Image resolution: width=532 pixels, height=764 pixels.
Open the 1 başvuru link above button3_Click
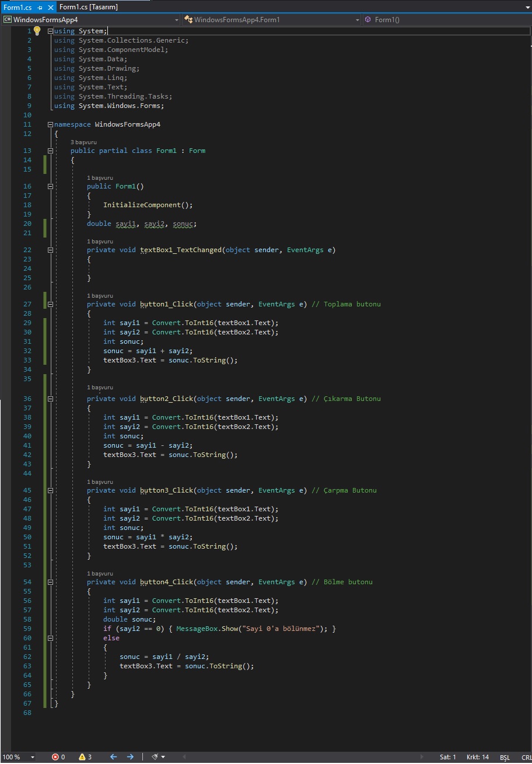click(x=100, y=482)
